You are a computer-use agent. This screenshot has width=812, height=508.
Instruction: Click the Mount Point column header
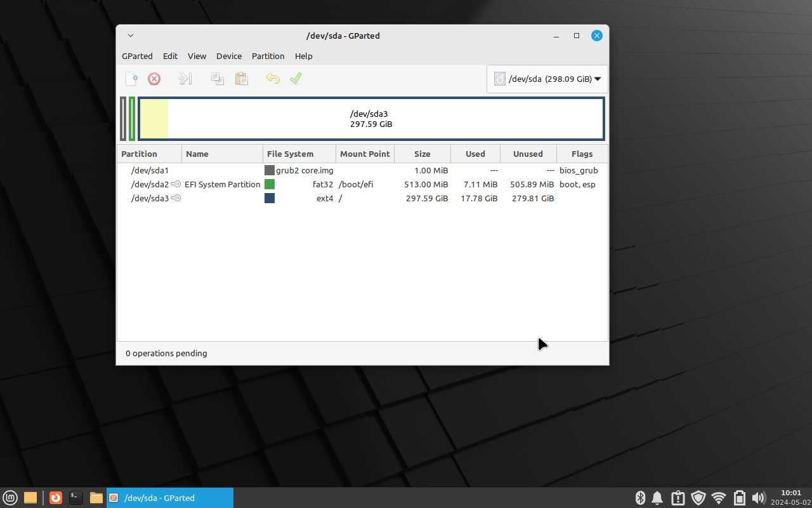coord(365,154)
